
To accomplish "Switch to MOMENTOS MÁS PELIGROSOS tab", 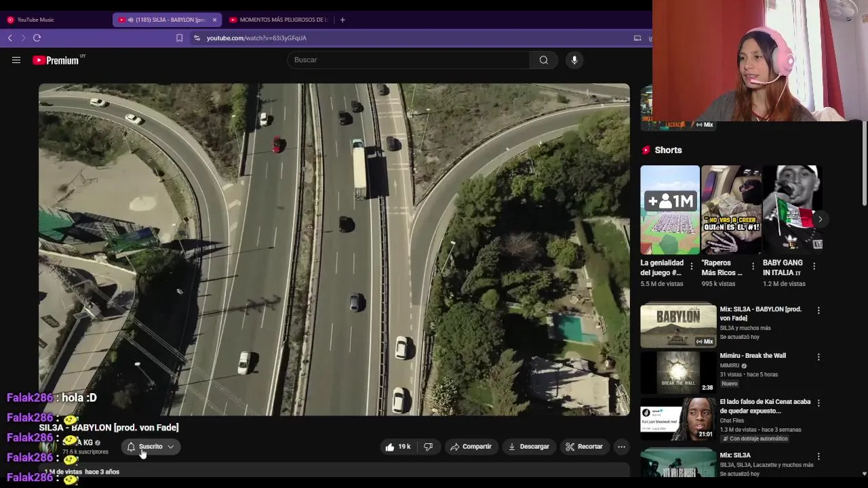I will 278,20.
